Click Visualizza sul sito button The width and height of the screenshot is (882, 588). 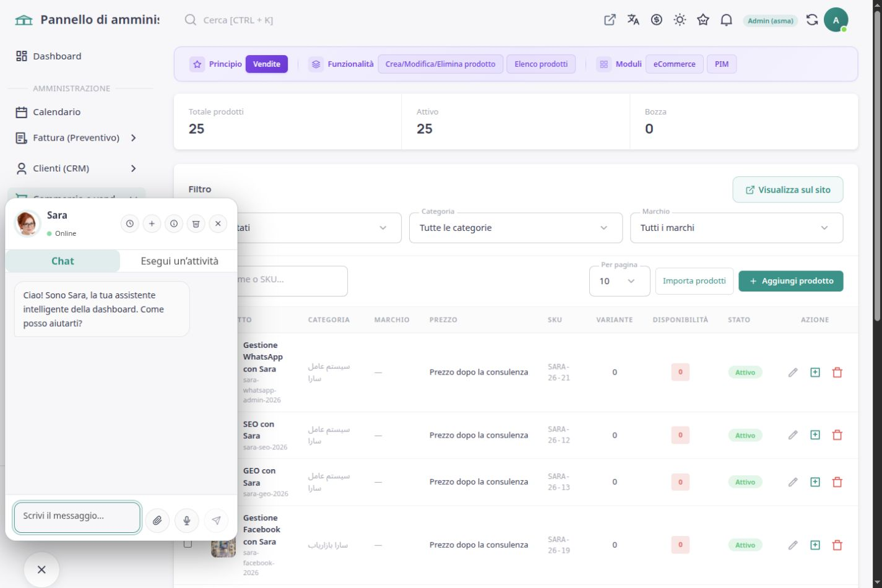[x=788, y=190]
